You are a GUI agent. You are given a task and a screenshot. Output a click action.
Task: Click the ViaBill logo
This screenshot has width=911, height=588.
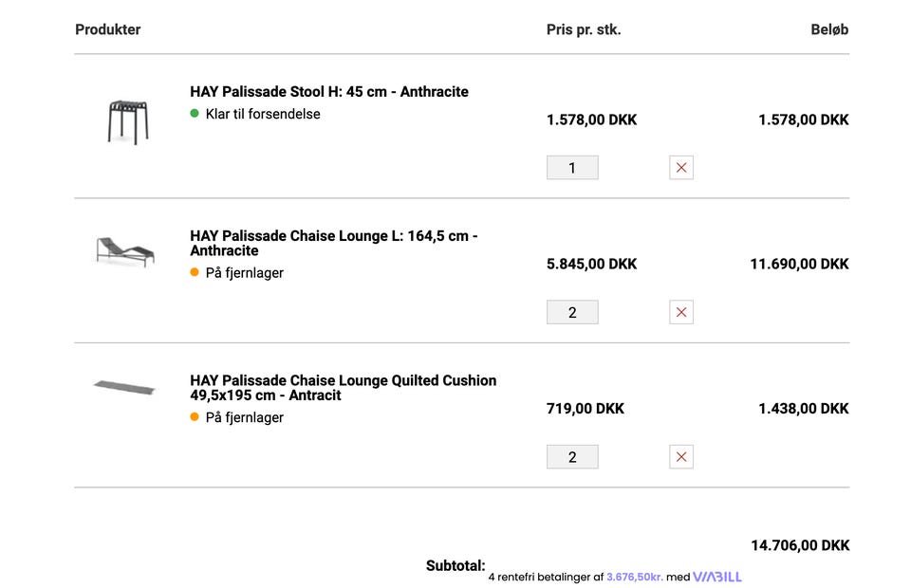coord(717,577)
